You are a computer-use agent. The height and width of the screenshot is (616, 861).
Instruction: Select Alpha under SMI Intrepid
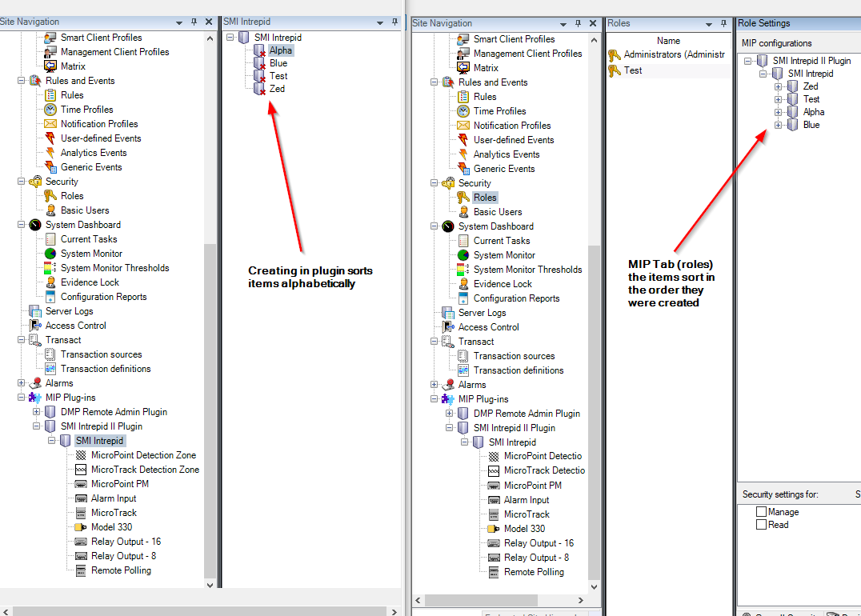281,50
